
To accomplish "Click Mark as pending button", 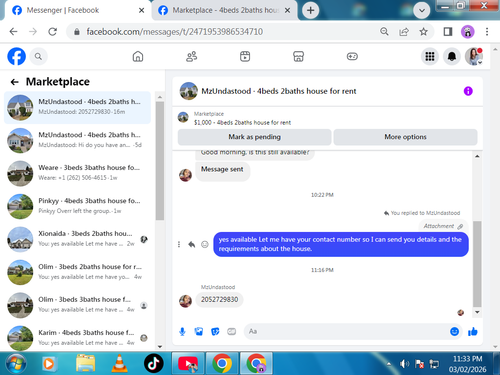I will pyautogui.click(x=254, y=137).
